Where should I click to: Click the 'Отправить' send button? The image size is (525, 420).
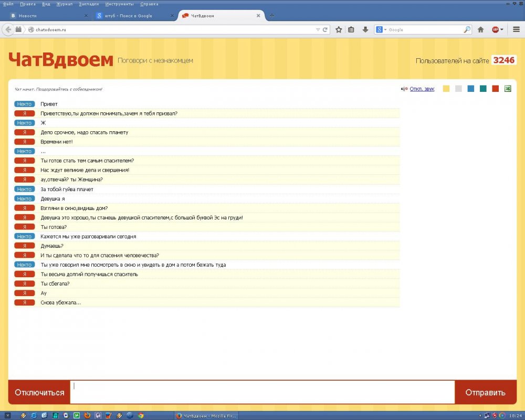[485, 393]
